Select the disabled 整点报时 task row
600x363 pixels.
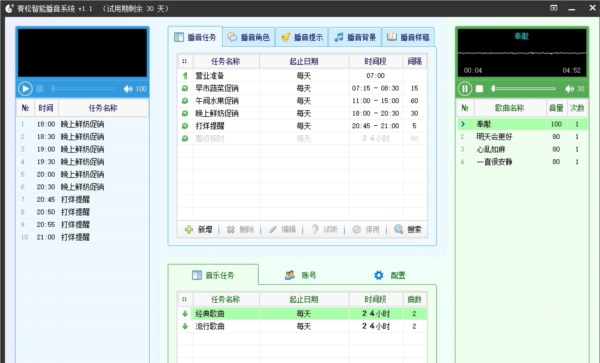point(302,138)
